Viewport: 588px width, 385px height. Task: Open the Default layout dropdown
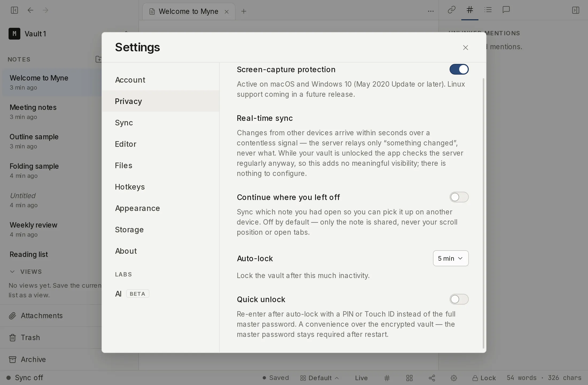(x=319, y=378)
